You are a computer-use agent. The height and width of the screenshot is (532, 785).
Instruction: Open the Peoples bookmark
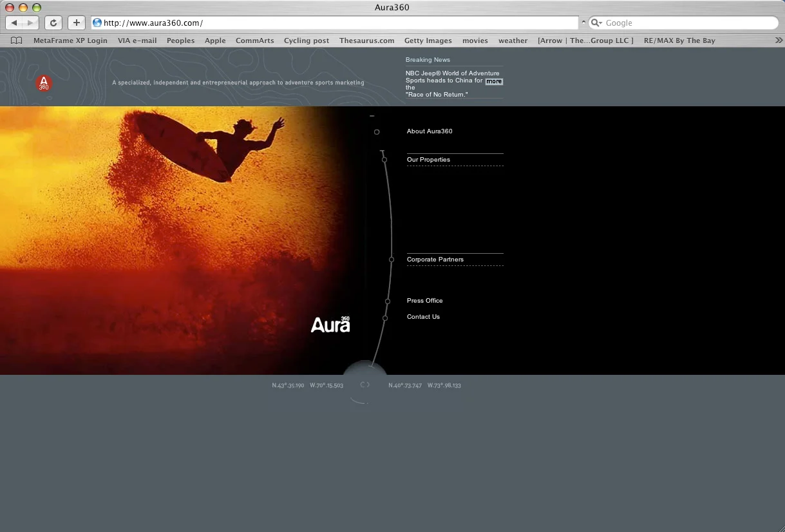[180, 41]
